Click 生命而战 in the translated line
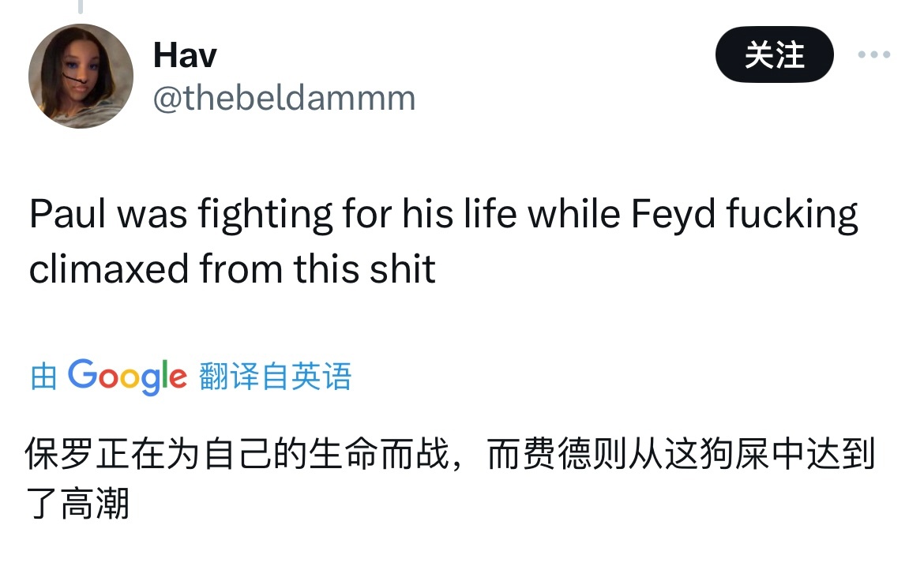Screen dimensions: 924x570 click(380, 454)
